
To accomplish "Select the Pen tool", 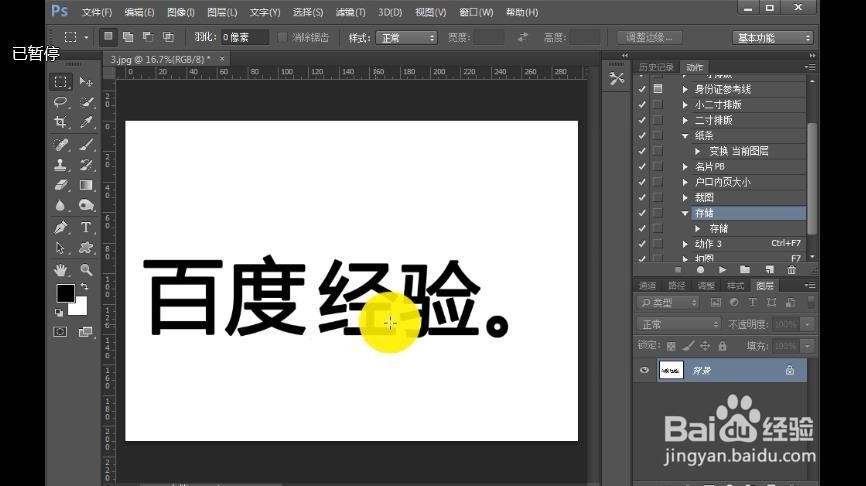I will pos(61,228).
